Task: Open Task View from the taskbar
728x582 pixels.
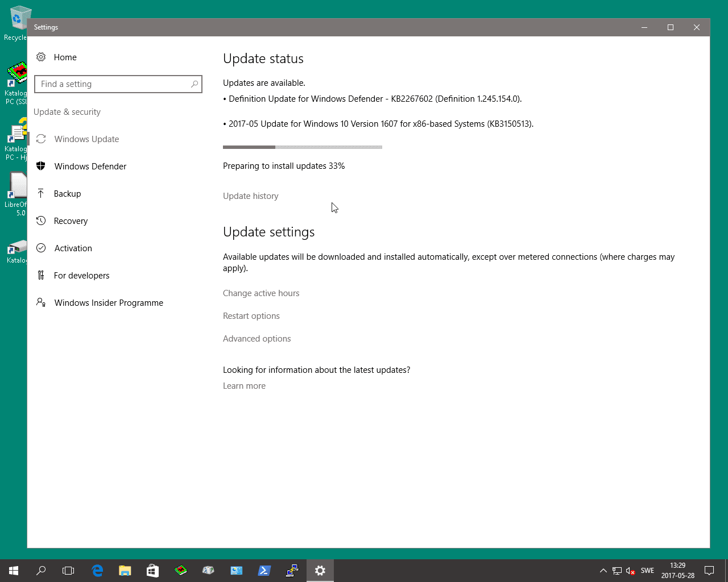Action: click(x=68, y=571)
